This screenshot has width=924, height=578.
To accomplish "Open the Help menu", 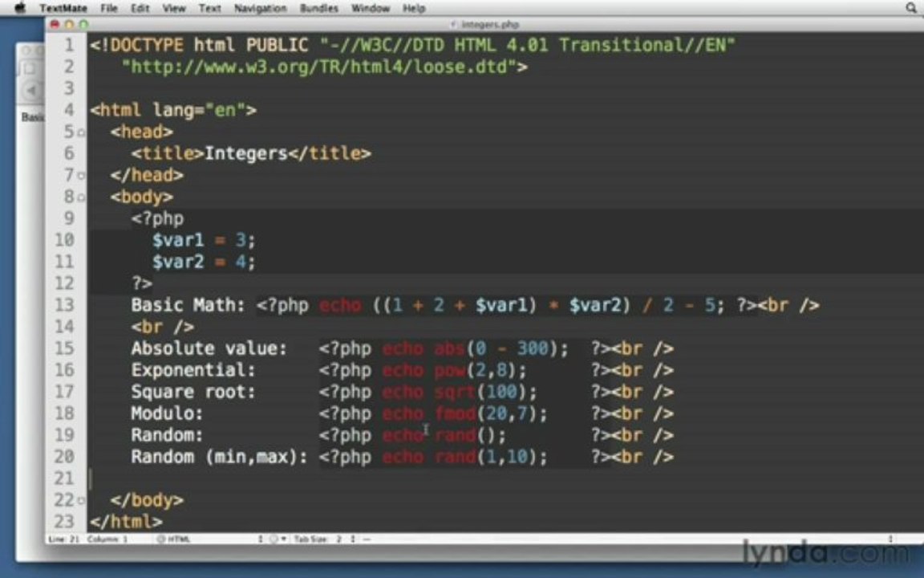I will click(x=414, y=8).
